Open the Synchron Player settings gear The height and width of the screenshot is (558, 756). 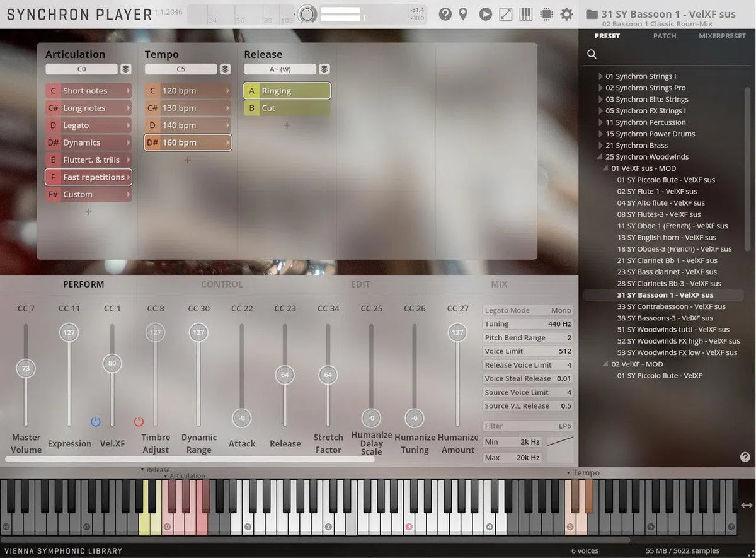point(566,14)
